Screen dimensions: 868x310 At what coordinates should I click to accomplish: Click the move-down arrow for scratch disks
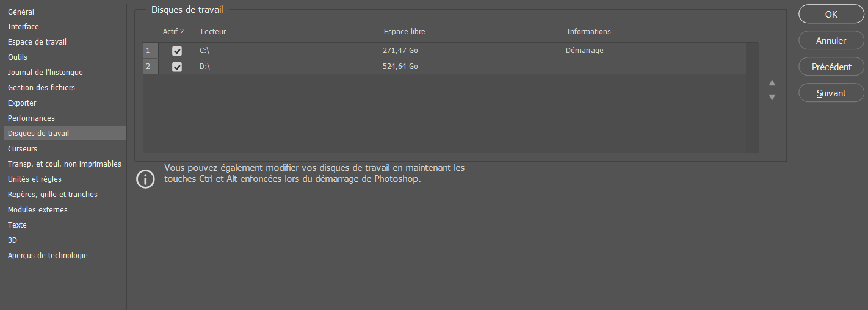(772, 97)
